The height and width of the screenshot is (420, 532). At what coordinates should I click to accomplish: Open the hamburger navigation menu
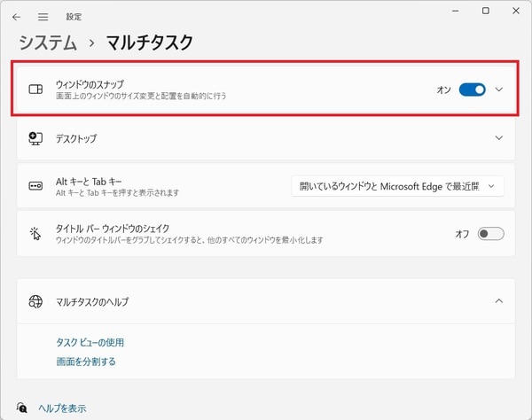pos(43,17)
